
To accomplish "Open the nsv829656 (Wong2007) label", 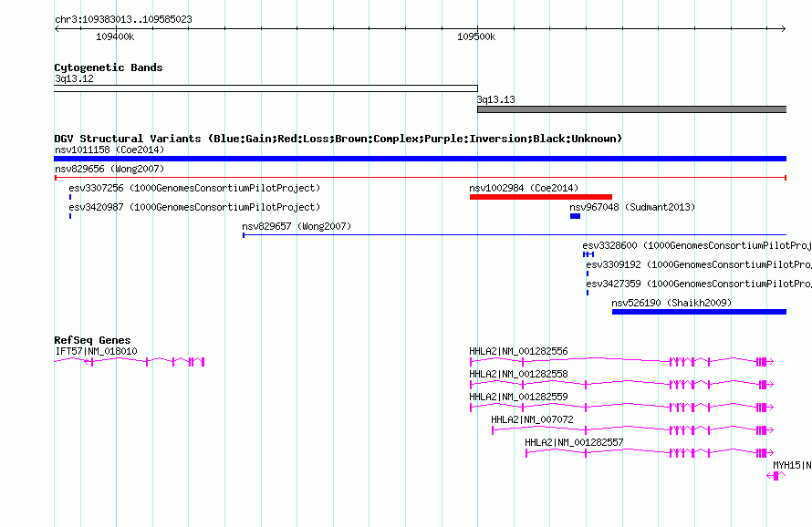I will tap(109, 169).
